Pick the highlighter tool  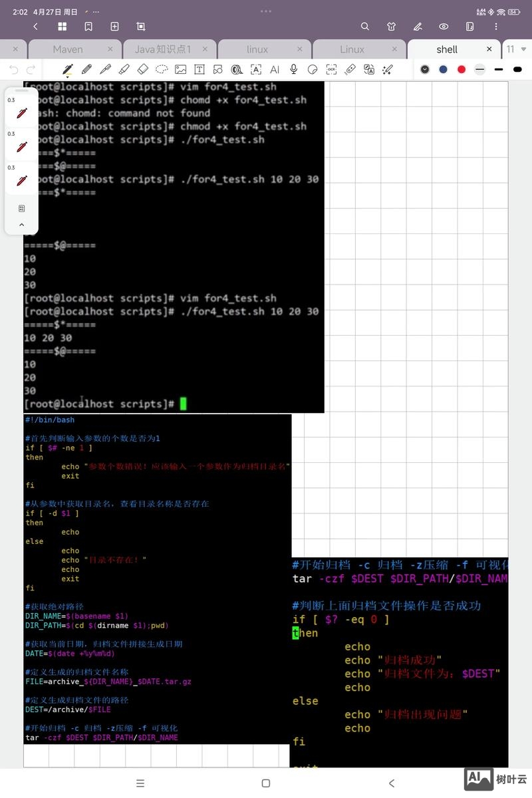pos(122,69)
